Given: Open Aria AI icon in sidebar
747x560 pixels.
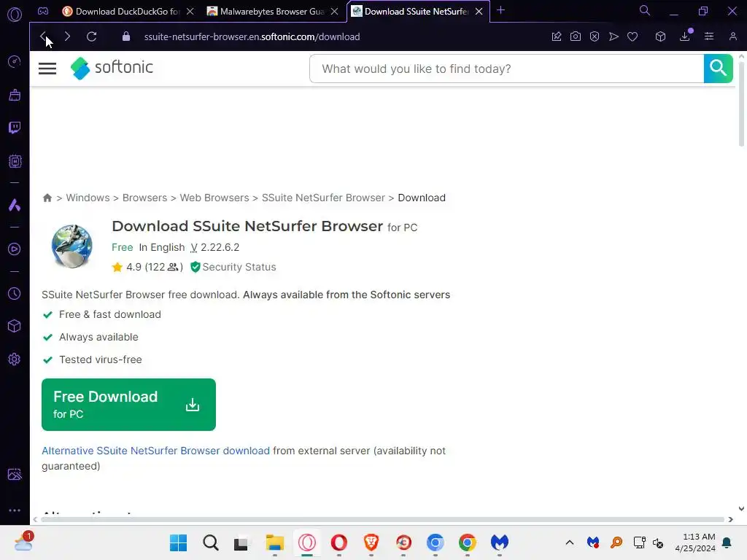Looking at the screenshot, I should tap(15, 205).
